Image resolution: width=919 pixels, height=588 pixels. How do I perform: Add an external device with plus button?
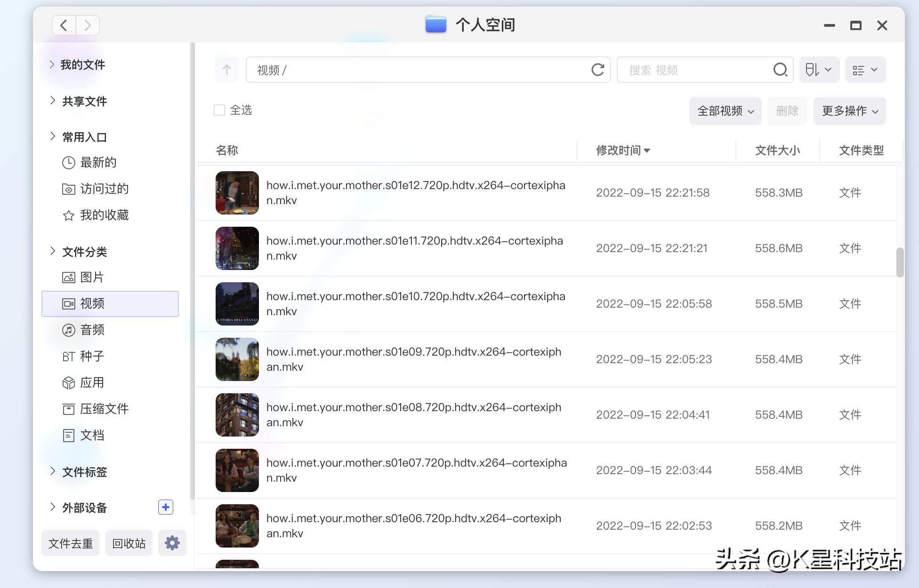[x=165, y=507]
